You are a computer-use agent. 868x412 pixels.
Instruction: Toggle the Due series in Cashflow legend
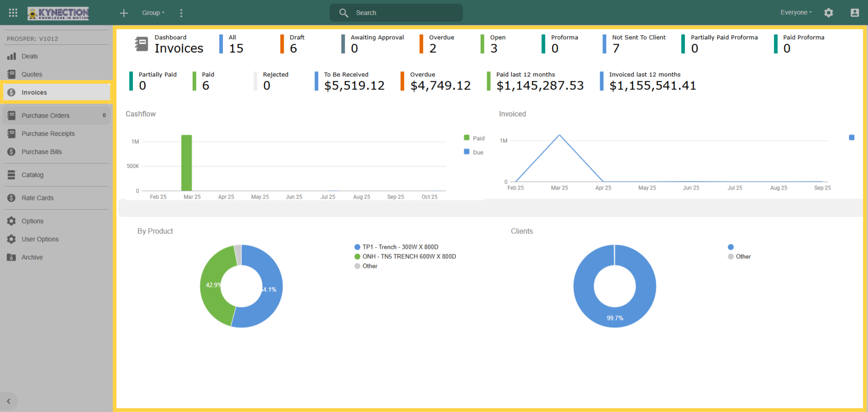pos(474,152)
